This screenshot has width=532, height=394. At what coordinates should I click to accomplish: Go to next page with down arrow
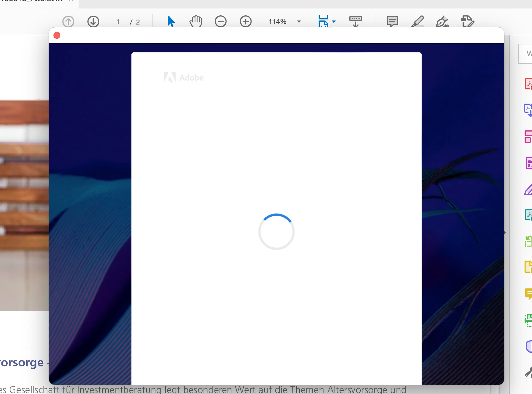point(93,21)
